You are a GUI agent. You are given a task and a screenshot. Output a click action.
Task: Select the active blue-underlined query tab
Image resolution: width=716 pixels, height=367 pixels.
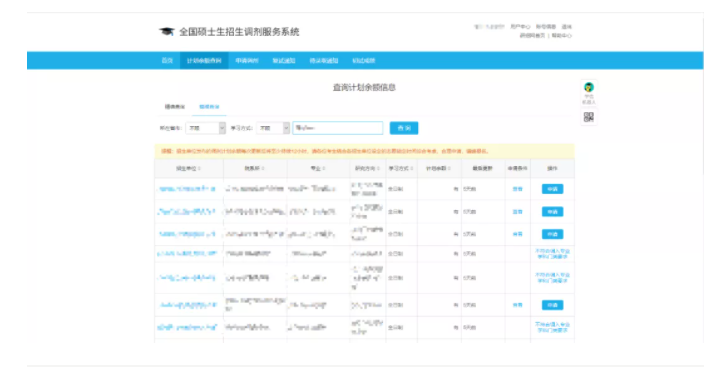(x=209, y=107)
